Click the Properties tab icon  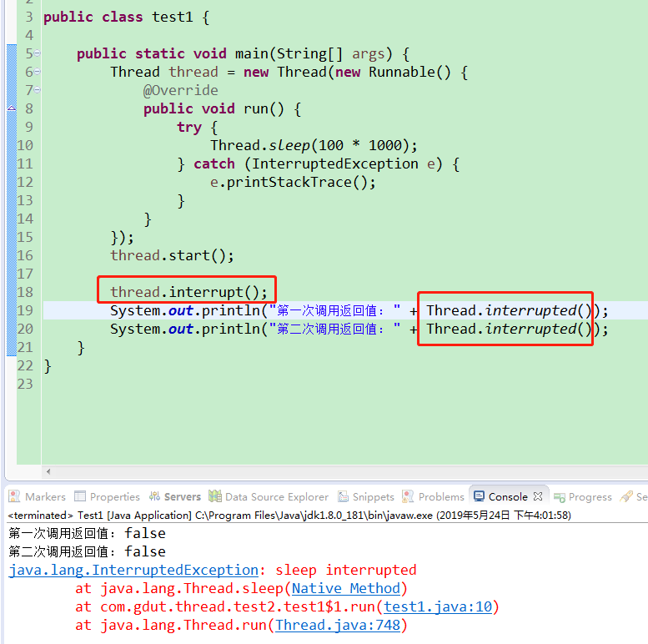(80, 496)
